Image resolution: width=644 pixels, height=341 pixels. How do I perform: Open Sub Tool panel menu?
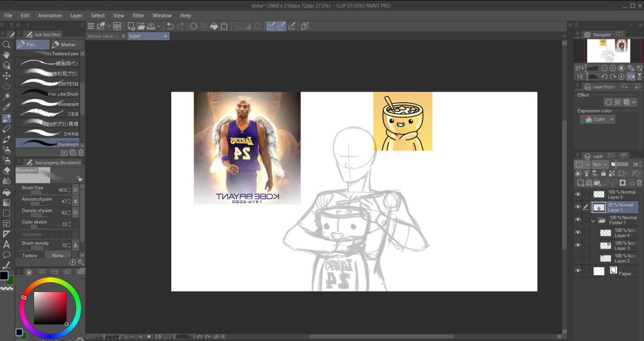click(19, 34)
